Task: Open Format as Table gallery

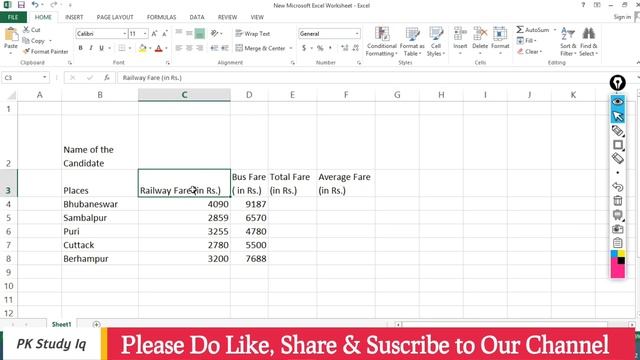Action: 412,42
